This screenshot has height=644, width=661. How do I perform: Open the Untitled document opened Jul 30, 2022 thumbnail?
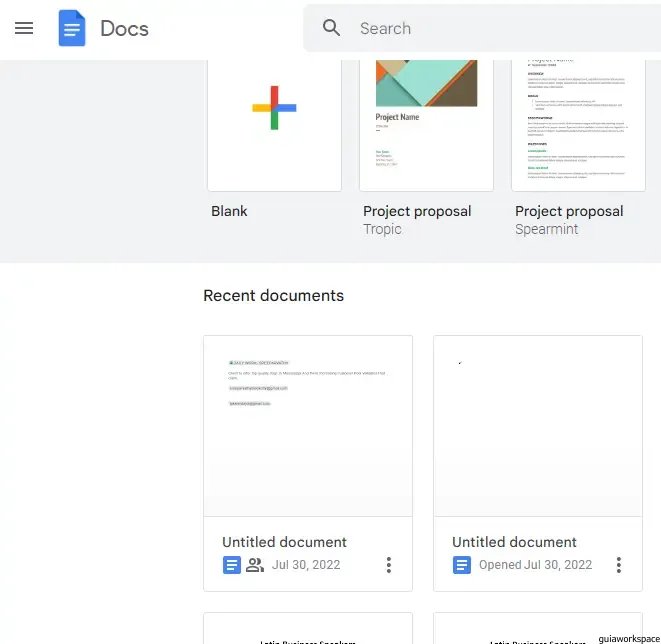pyautogui.click(x=538, y=426)
